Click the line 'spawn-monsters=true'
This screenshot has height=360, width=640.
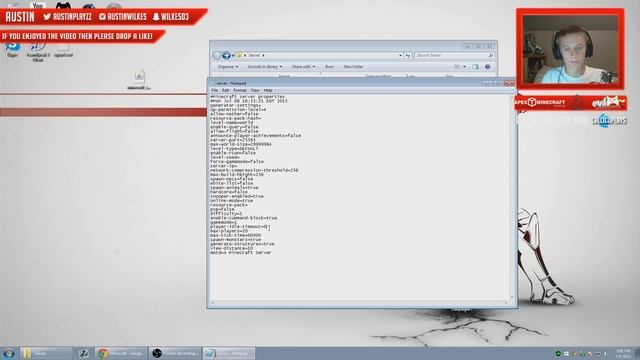click(236, 240)
